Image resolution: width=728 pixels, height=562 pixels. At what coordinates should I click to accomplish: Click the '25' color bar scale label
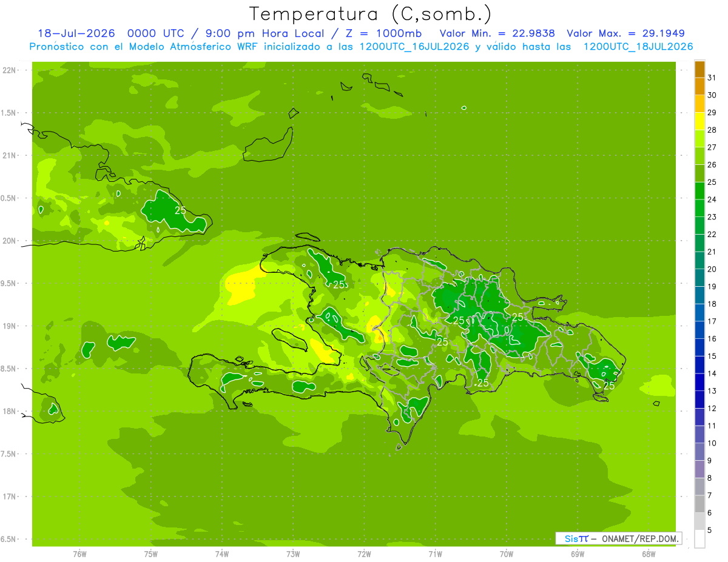click(x=712, y=182)
